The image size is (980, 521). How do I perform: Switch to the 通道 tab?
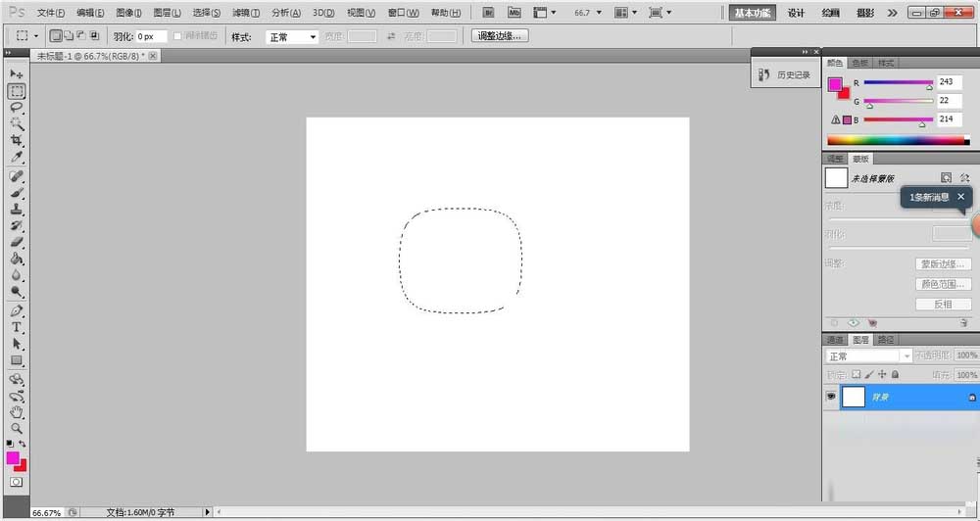click(x=835, y=340)
